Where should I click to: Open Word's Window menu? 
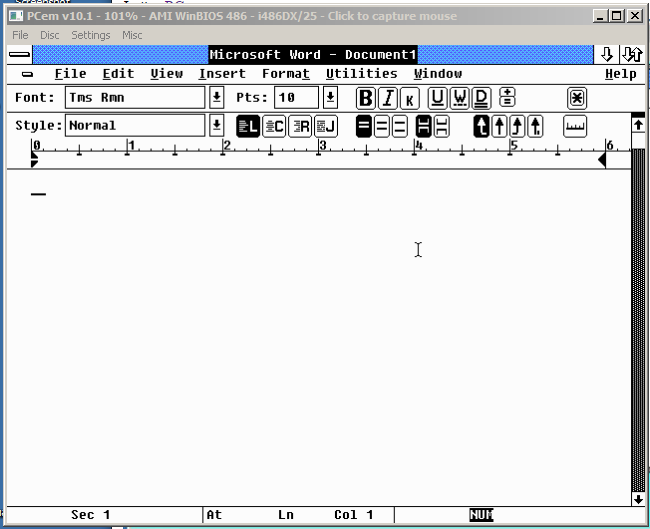click(438, 74)
